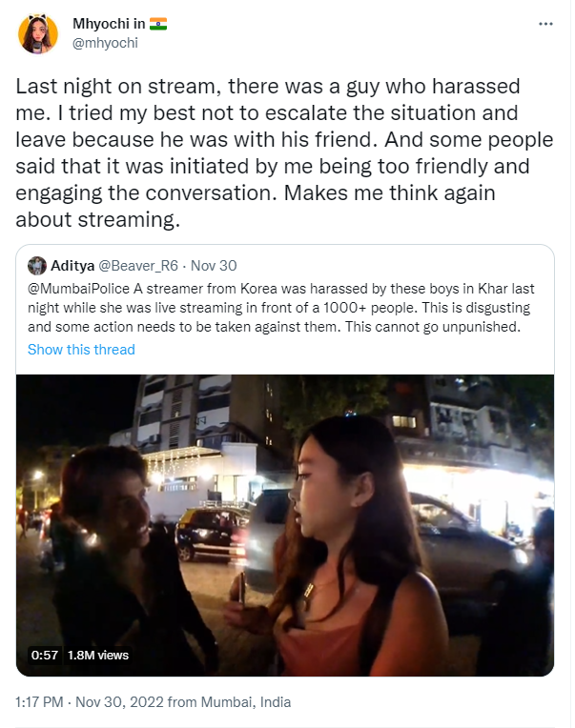Click the Aditya display name
The width and height of the screenshot is (575, 728).
tap(72, 266)
